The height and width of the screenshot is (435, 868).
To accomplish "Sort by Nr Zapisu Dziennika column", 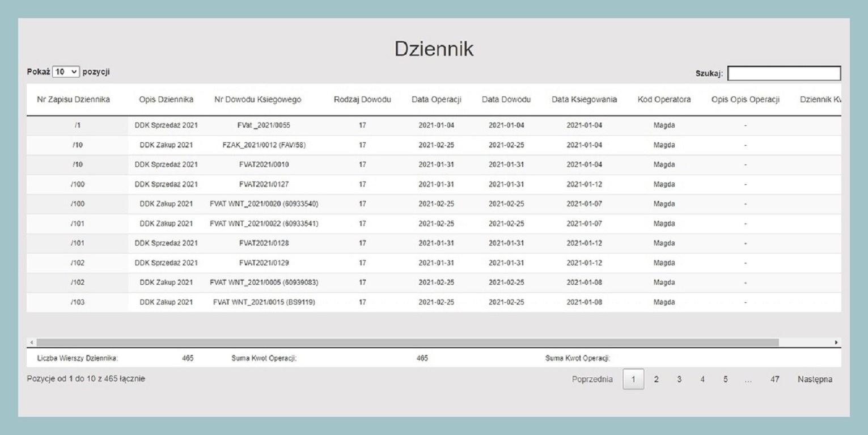I will click(x=73, y=100).
